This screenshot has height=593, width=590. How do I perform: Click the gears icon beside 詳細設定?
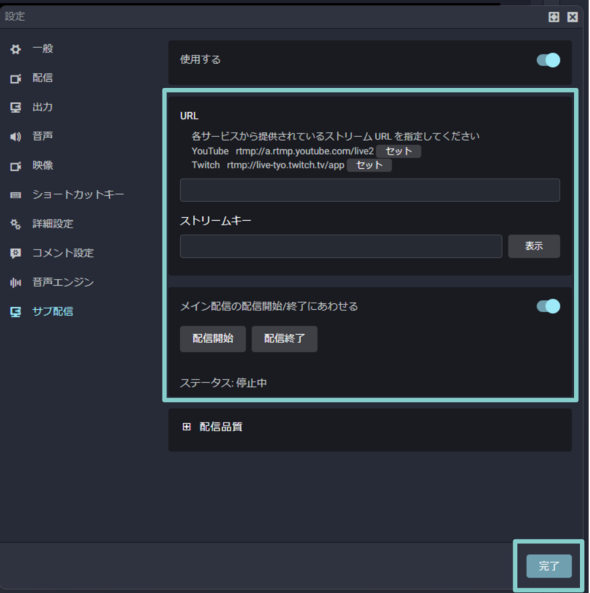(16, 224)
